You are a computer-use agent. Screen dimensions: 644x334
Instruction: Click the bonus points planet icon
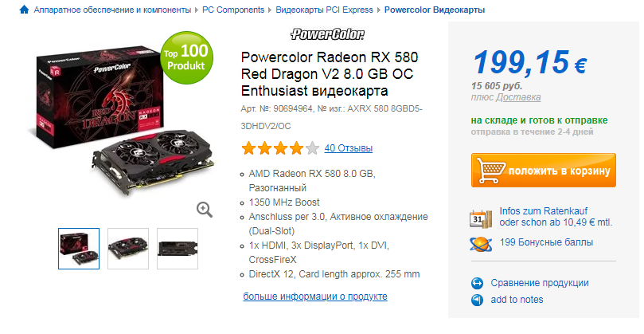pos(481,243)
